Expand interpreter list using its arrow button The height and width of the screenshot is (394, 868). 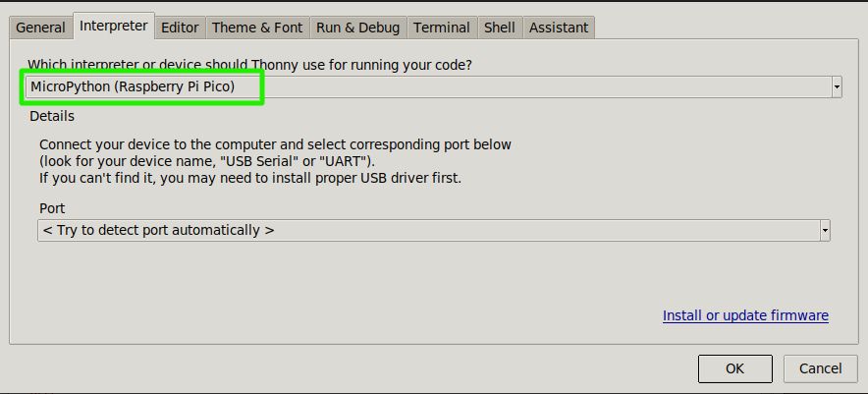[x=837, y=87]
